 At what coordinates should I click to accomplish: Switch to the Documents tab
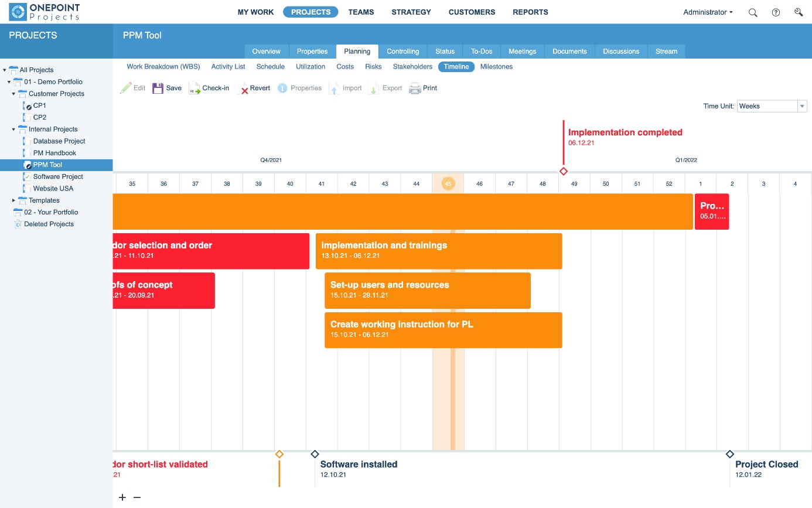pyautogui.click(x=569, y=52)
